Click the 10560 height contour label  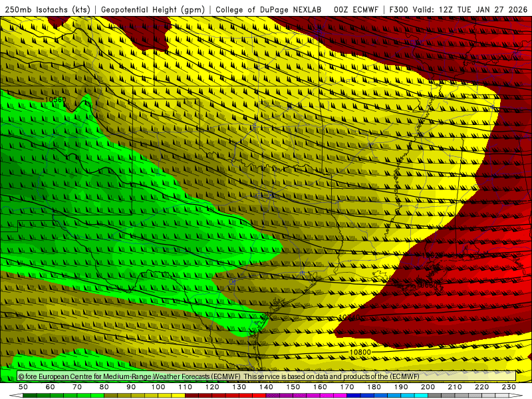click(55, 99)
